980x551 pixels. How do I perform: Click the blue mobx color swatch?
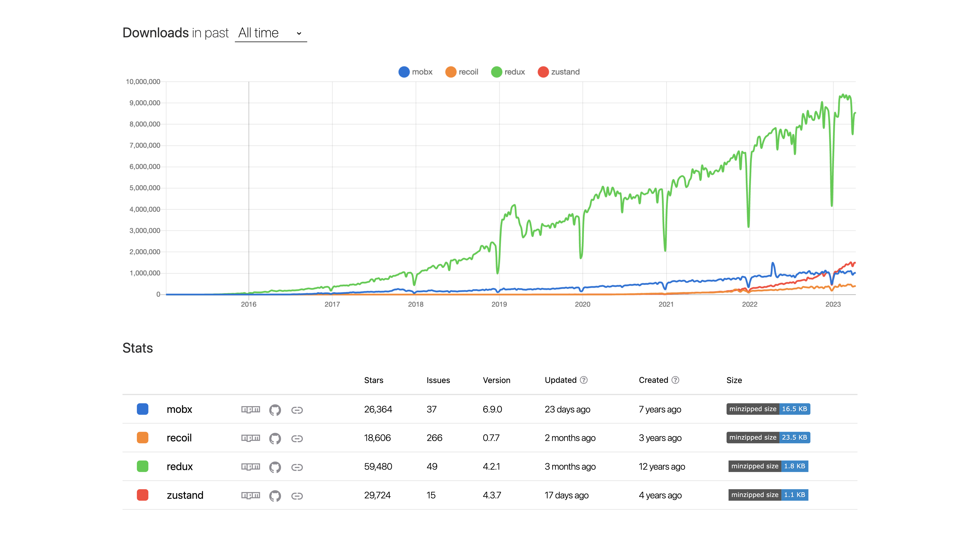point(143,409)
